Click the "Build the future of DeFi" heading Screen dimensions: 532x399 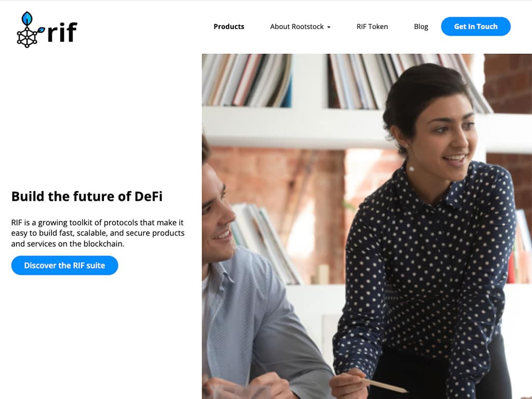coord(87,196)
